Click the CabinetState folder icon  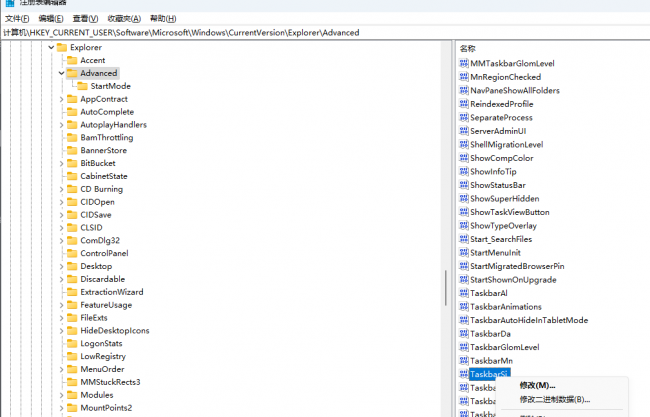72,176
